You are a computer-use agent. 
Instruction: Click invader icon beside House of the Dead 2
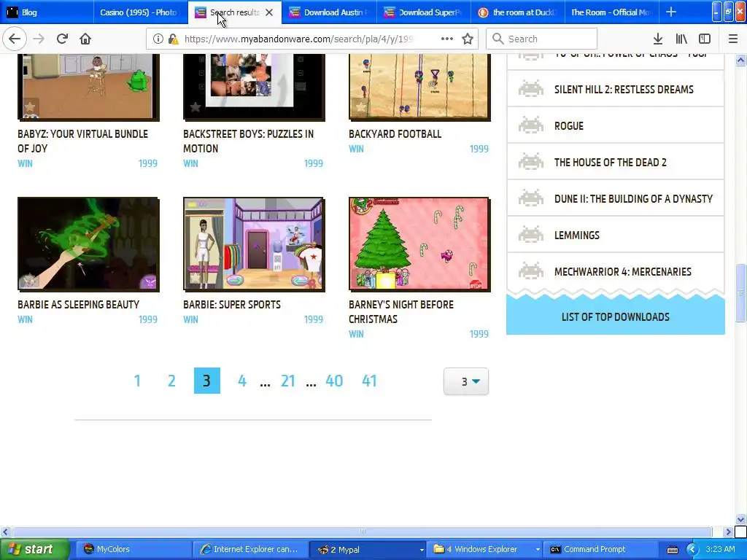pyautogui.click(x=531, y=162)
